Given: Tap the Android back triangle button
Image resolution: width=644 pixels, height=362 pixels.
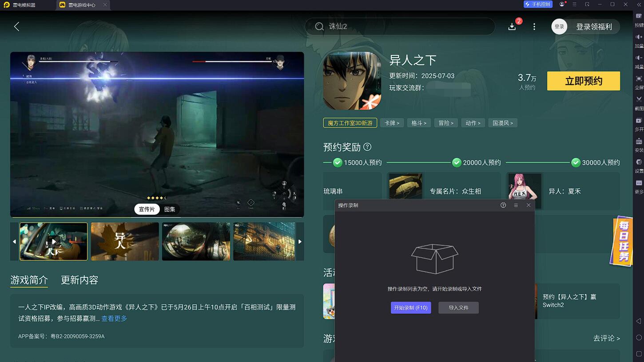Looking at the screenshot, I should 639,321.
